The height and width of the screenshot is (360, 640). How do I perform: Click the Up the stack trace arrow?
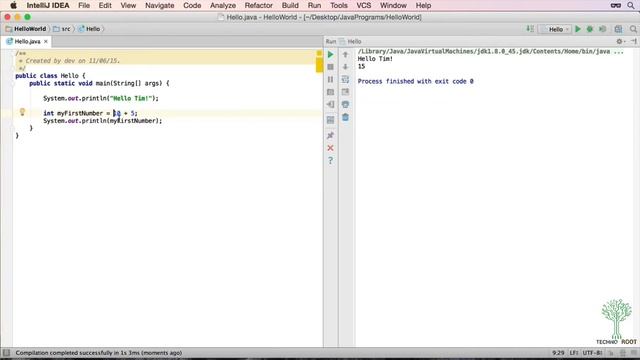(x=345, y=54)
